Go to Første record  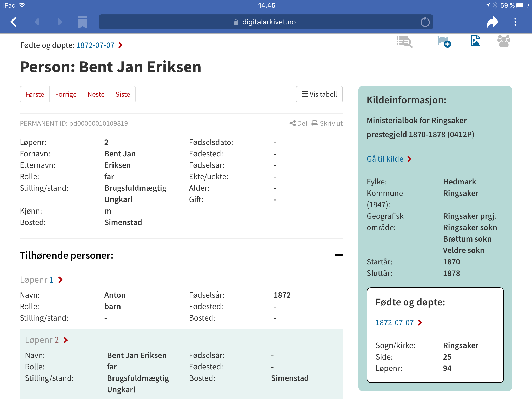click(35, 94)
